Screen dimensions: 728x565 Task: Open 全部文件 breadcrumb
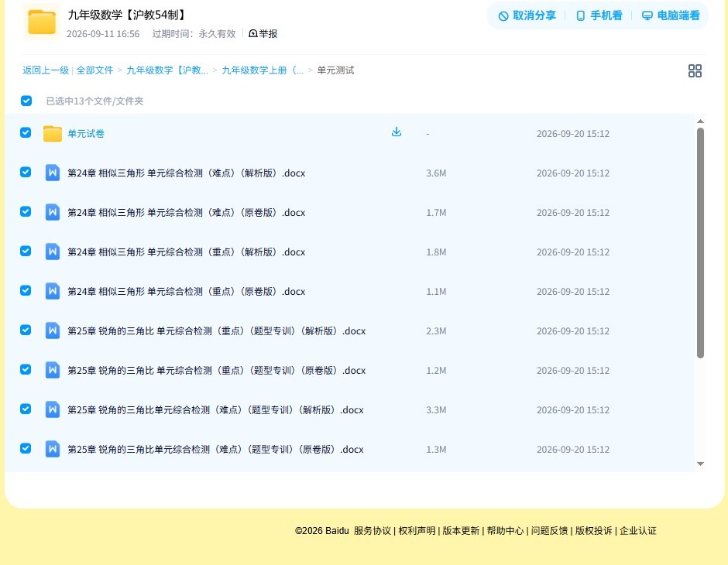[94, 70]
